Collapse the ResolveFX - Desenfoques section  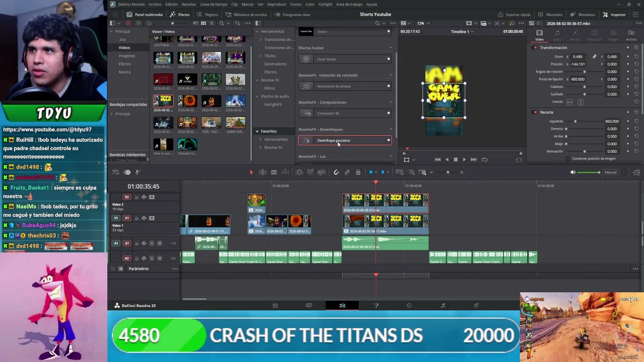coord(391,129)
